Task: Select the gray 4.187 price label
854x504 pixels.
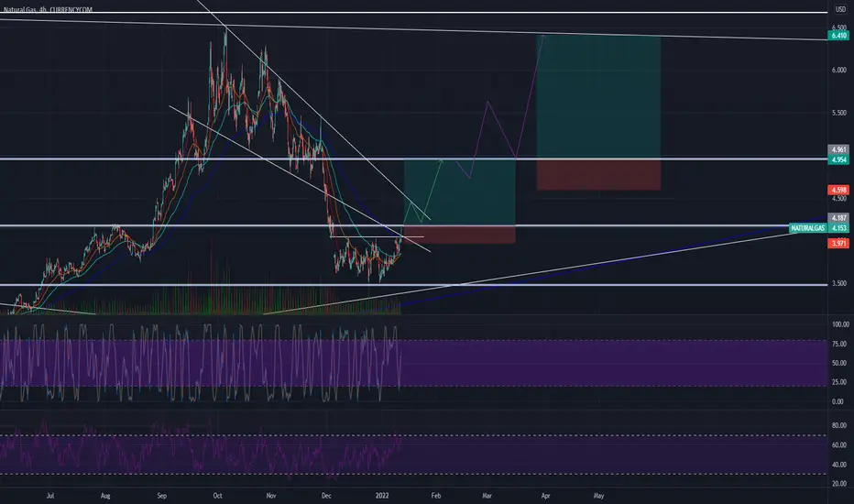Action: click(x=838, y=218)
